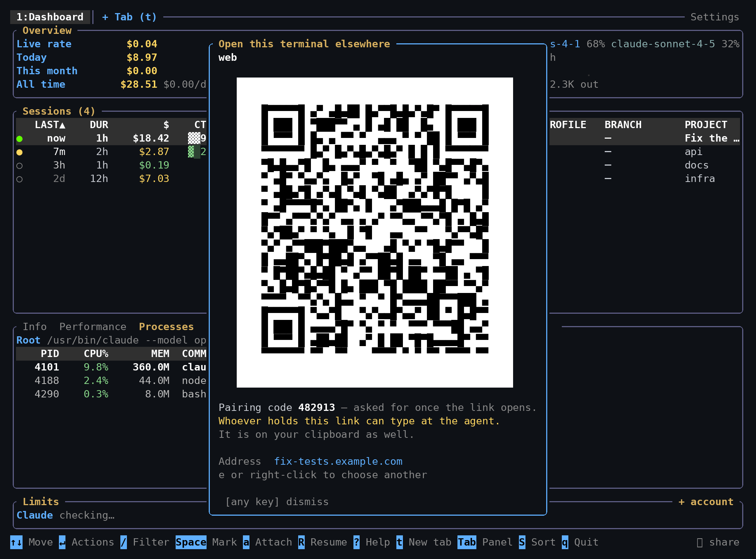
Task: Select process PID 4101
Action: pyautogui.click(x=111, y=367)
